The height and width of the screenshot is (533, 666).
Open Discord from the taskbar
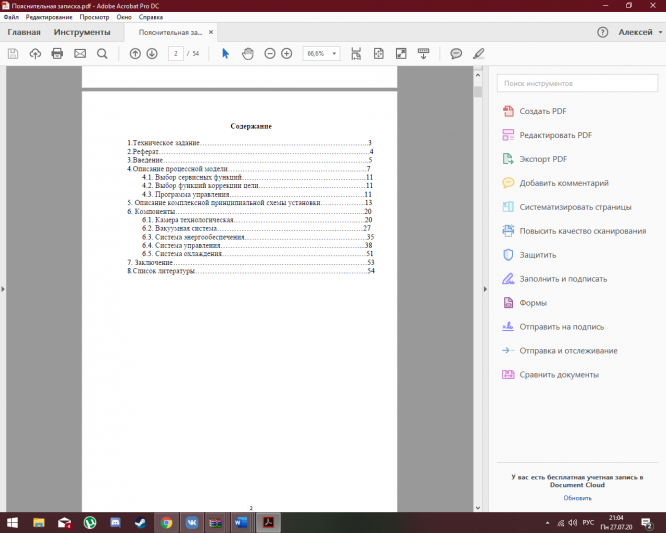115,523
